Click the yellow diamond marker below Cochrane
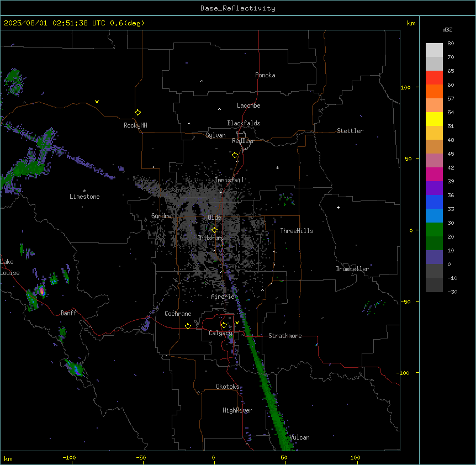 point(188,326)
